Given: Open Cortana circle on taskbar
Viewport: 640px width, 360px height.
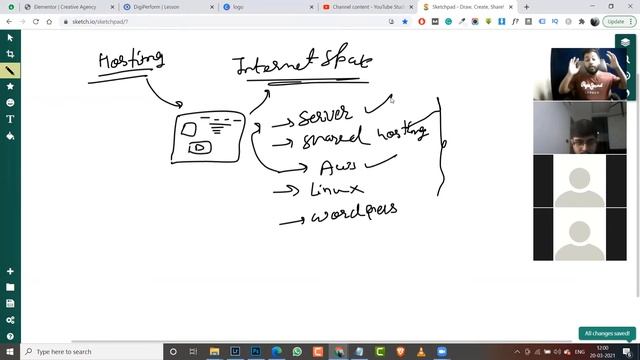Looking at the screenshot, I should (x=173, y=351).
